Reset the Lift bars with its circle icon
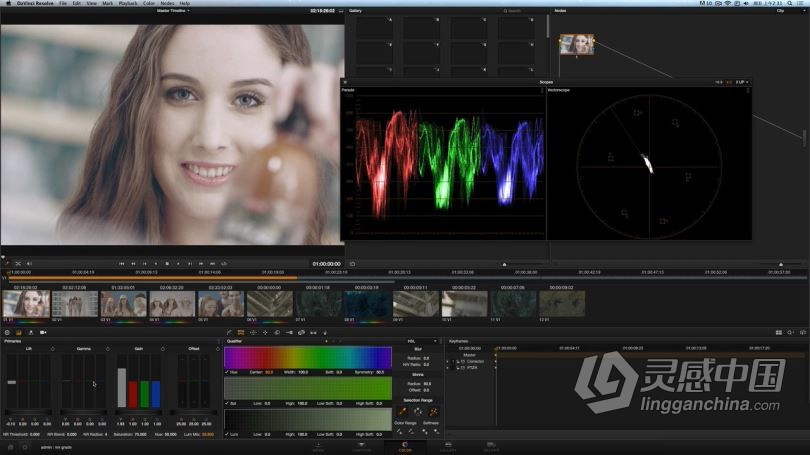The height and width of the screenshot is (455, 810). tap(53, 349)
